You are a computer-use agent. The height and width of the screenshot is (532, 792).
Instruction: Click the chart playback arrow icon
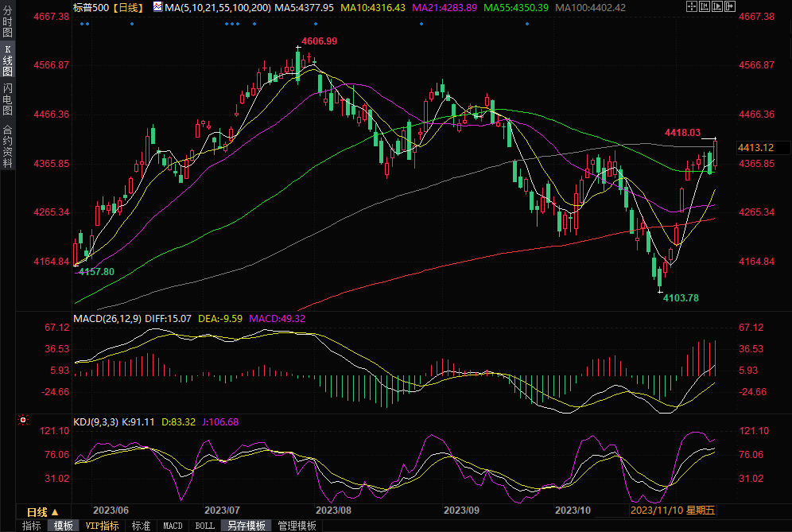point(717,6)
